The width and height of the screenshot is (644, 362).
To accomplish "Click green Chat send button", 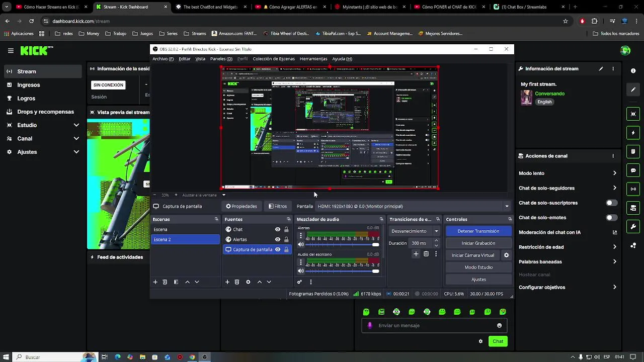I will [x=498, y=341].
